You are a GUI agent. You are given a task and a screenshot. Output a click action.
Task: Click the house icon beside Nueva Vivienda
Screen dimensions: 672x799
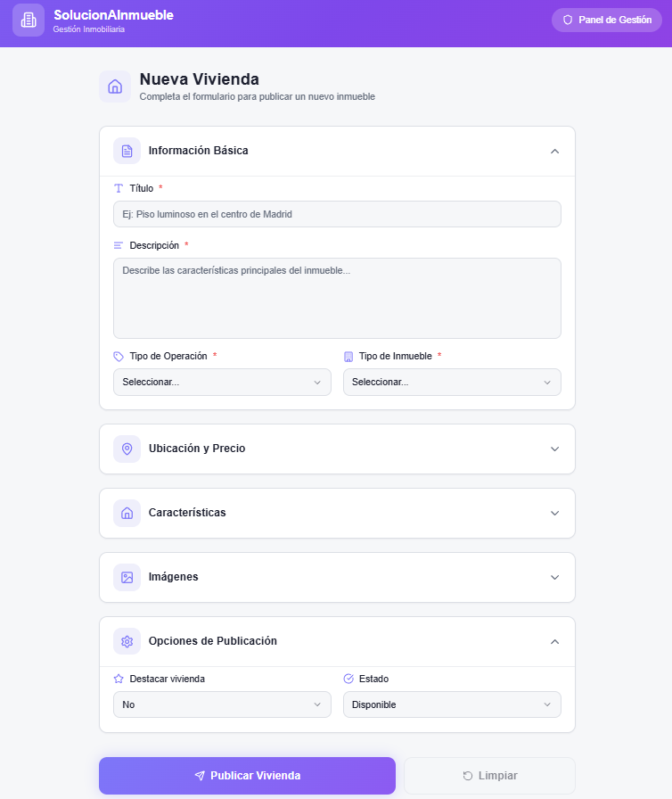point(115,86)
